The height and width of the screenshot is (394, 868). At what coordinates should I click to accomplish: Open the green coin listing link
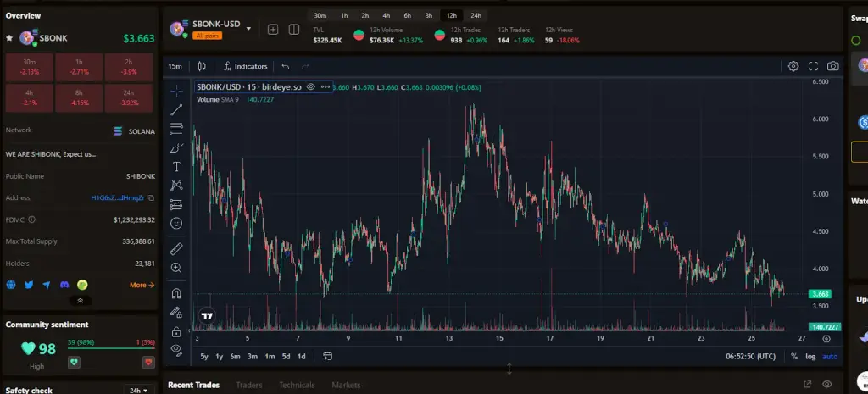pos(82,285)
